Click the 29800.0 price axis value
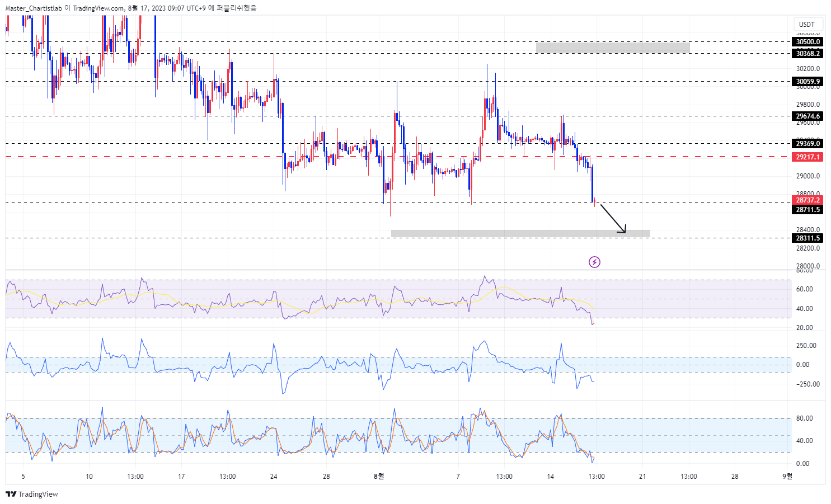Viewport: 831px width, 504px height. click(x=808, y=105)
